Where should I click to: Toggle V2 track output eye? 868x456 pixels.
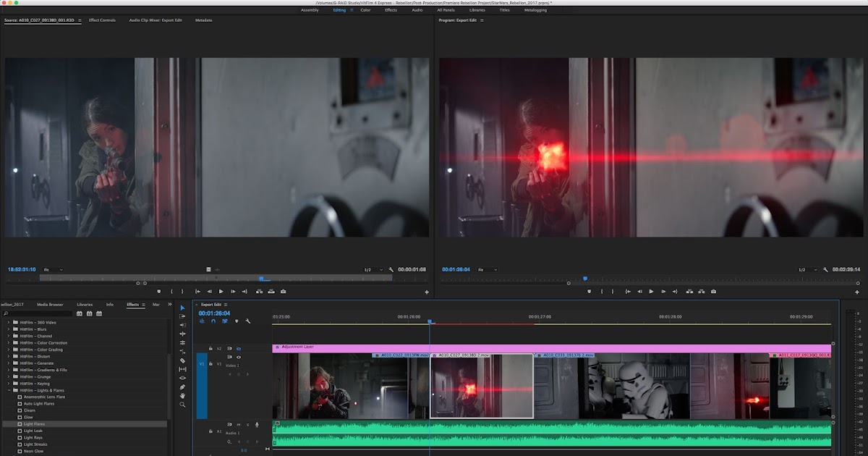click(x=239, y=348)
